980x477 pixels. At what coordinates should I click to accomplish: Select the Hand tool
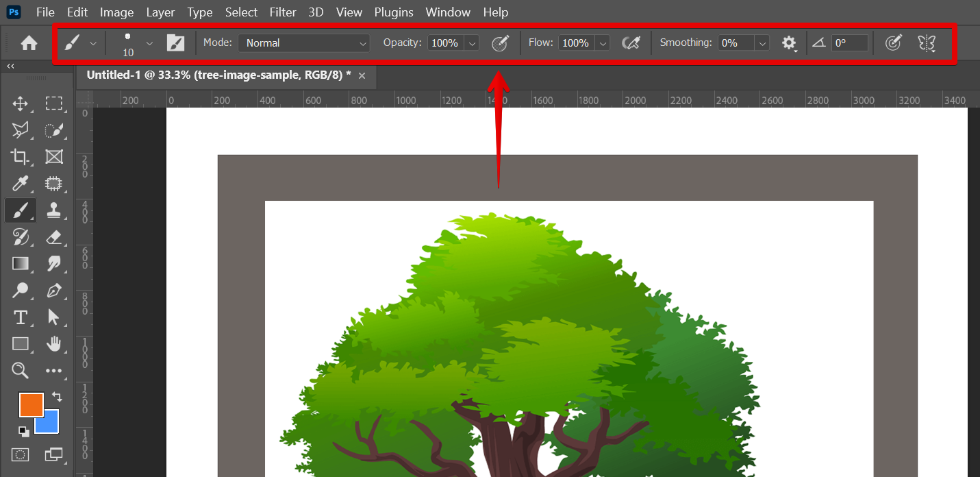click(54, 344)
